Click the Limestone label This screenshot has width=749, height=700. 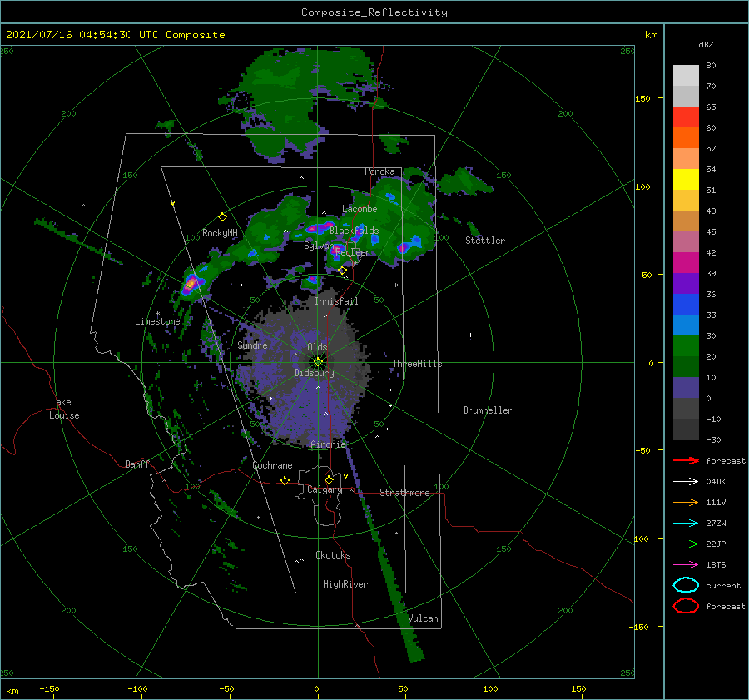click(157, 321)
